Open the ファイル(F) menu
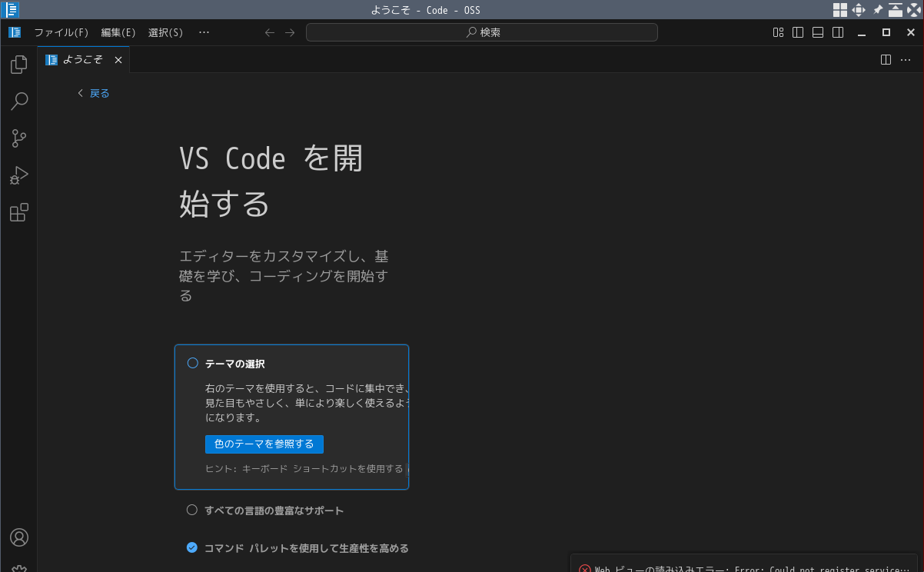 [61, 32]
